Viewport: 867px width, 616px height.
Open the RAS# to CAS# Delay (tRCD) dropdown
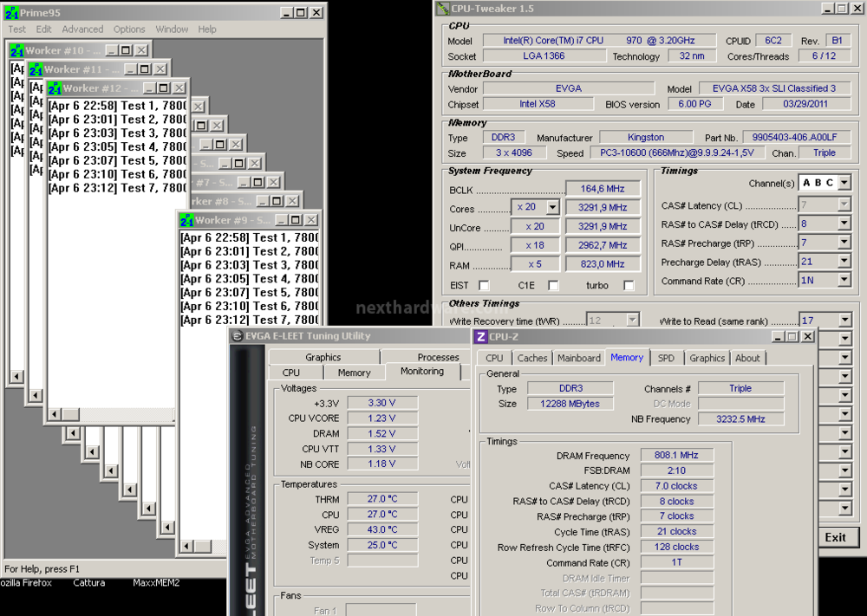pos(844,224)
